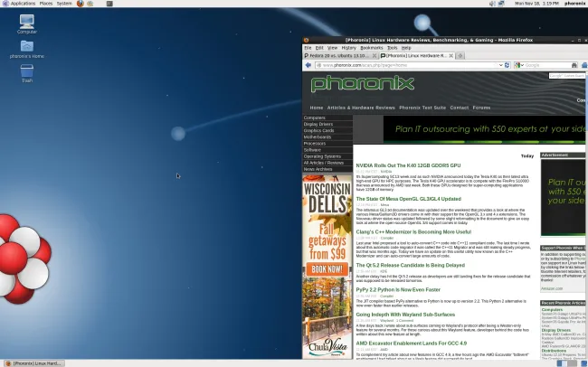Open Firefox Edit menu
588x367 pixels.
(x=319, y=48)
